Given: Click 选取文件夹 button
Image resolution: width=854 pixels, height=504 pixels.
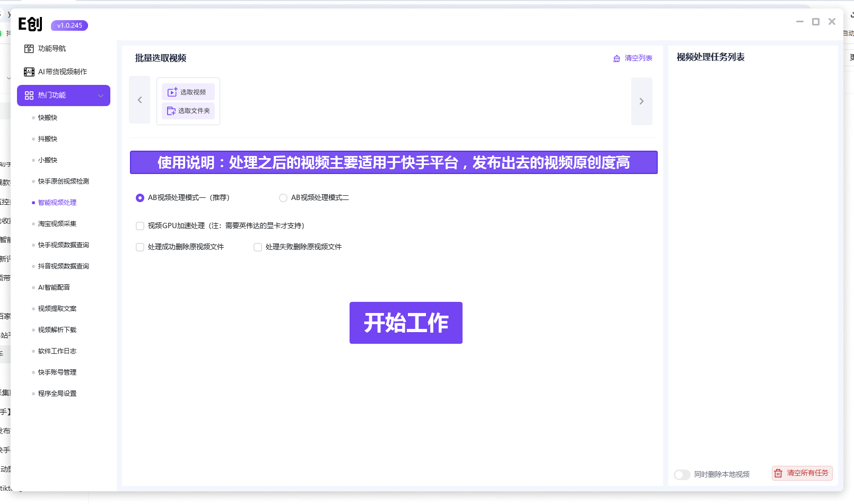Looking at the screenshot, I should click(188, 111).
